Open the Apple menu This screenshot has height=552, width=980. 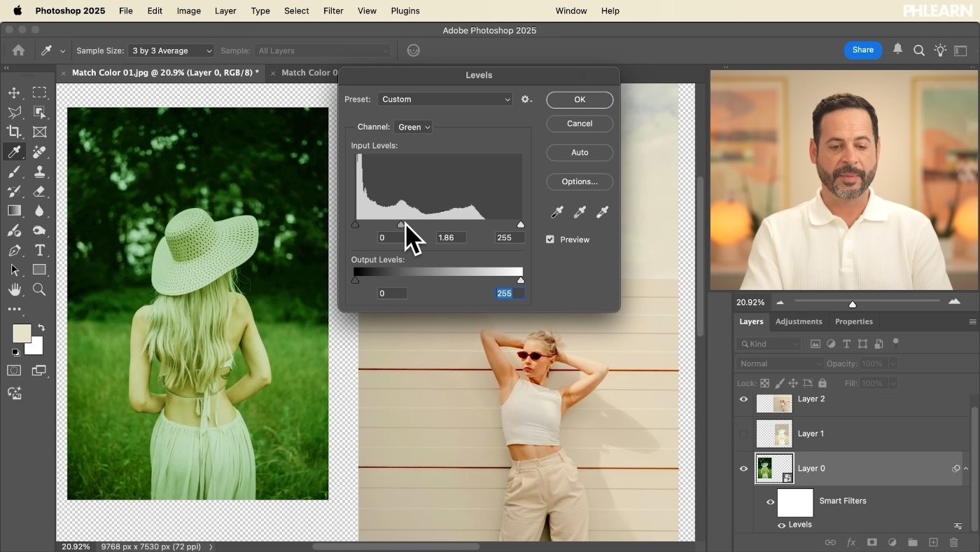(x=17, y=11)
